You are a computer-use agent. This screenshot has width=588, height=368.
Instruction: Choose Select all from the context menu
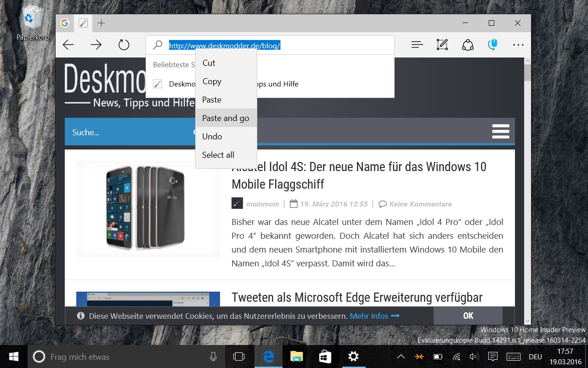(x=226, y=155)
